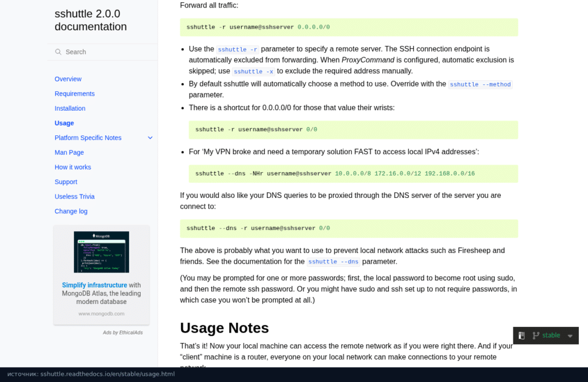The width and height of the screenshot is (588, 382).
Task: Click the italic 'ProxyCommand' text
Action: pos(368,60)
